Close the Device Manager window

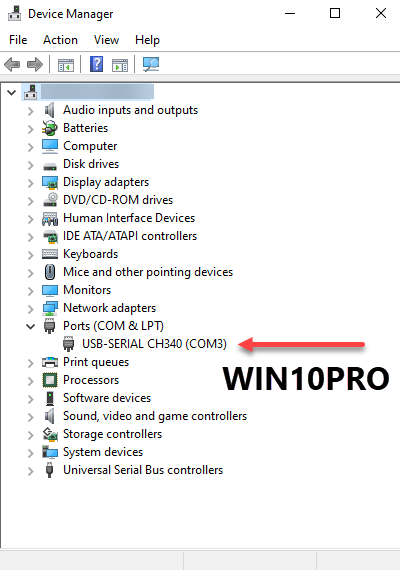381,13
